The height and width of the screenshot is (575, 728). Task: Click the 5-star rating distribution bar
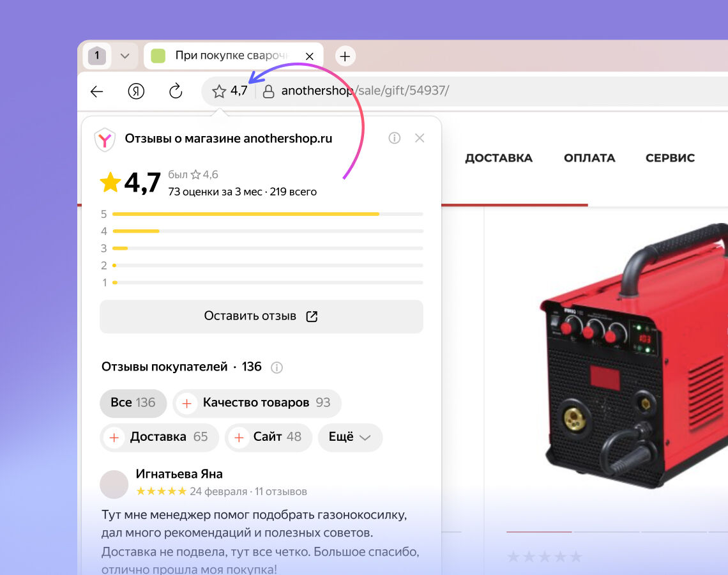pyautogui.click(x=268, y=214)
